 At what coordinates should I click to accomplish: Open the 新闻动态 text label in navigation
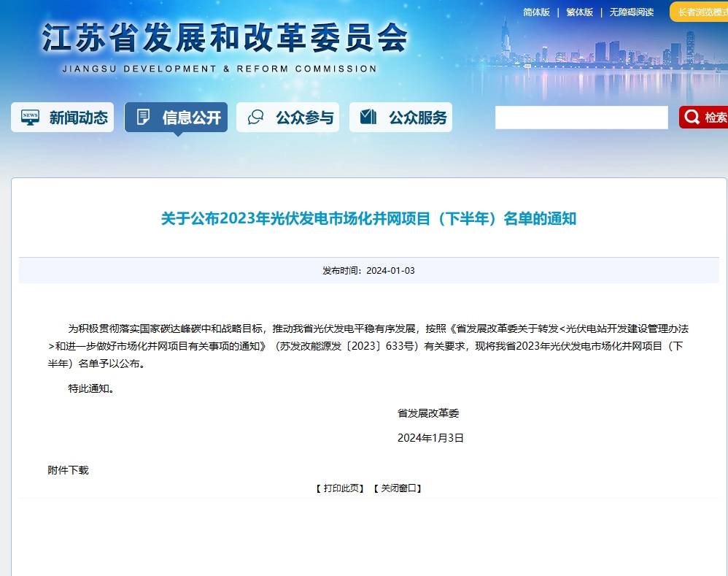pyautogui.click(x=78, y=118)
